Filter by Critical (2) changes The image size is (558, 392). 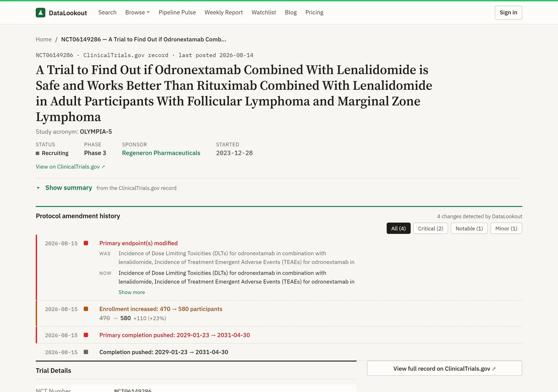tap(431, 229)
